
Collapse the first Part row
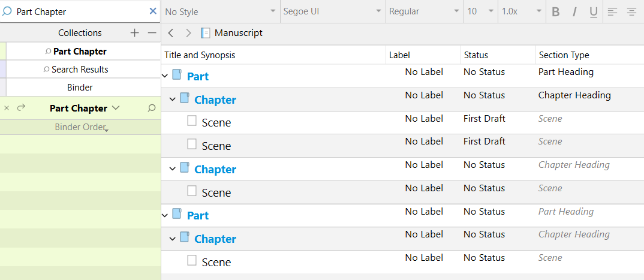point(165,76)
